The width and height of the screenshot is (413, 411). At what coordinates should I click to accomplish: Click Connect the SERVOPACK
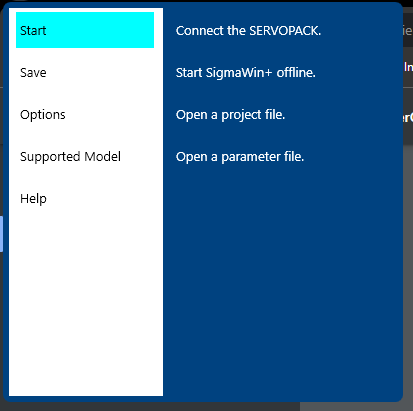pyautogui.click(x=248, y=31)
